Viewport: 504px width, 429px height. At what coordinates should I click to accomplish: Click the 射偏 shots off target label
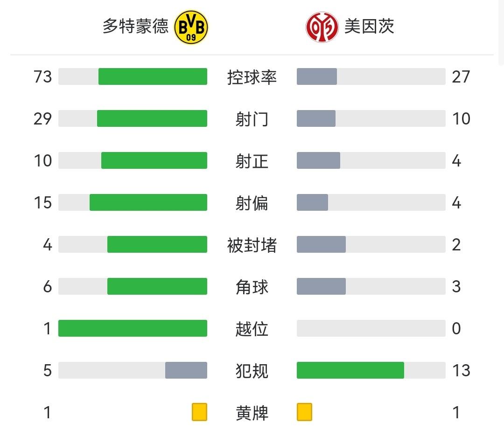coord(252,203)
